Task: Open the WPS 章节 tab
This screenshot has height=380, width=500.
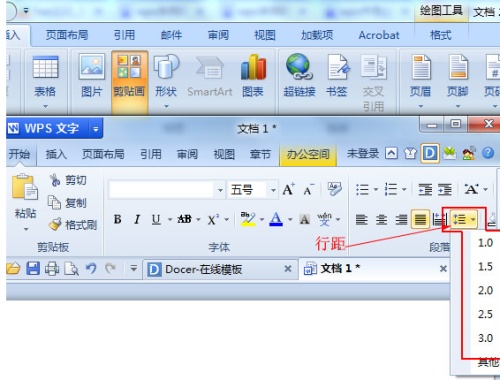Action: click(260, 154)
